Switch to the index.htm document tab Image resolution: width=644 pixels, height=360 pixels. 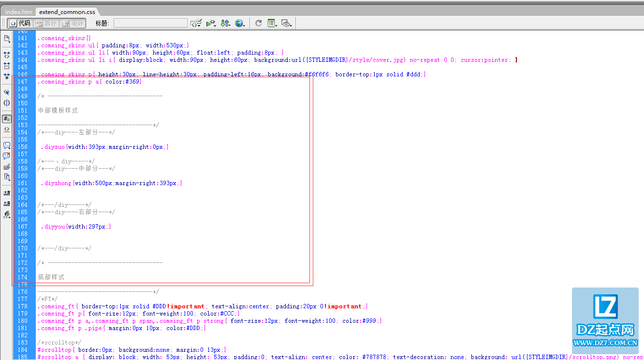coord(19,12)
